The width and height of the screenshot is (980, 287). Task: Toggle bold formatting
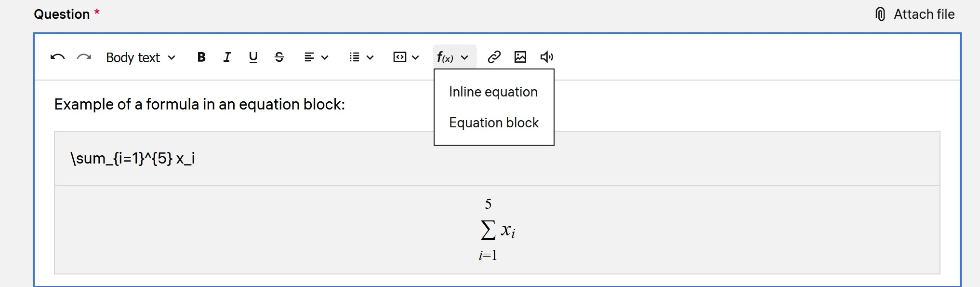pos(201,57)
